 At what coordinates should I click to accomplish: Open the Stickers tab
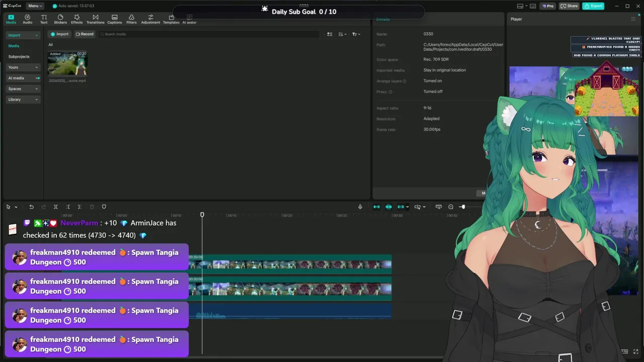click(60, 19)
